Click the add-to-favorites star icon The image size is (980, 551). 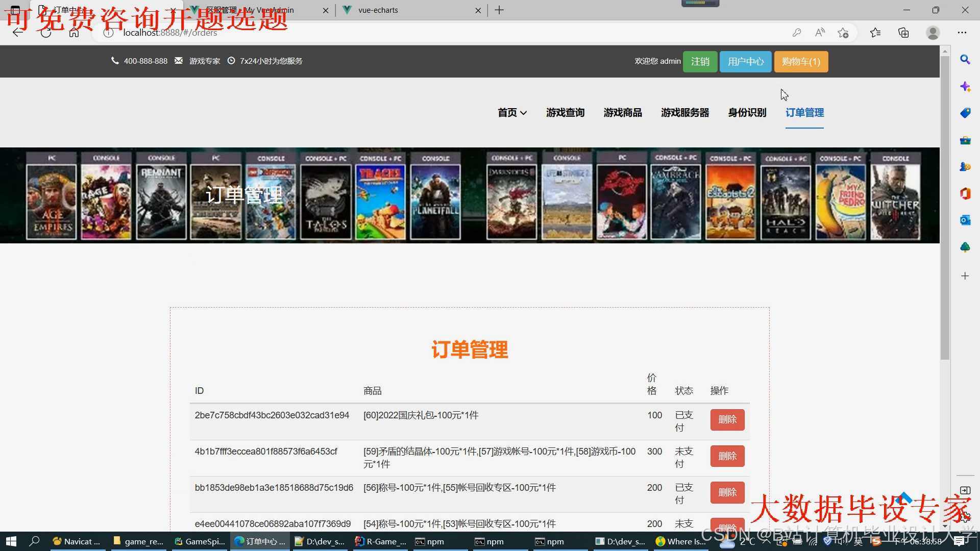843,33
